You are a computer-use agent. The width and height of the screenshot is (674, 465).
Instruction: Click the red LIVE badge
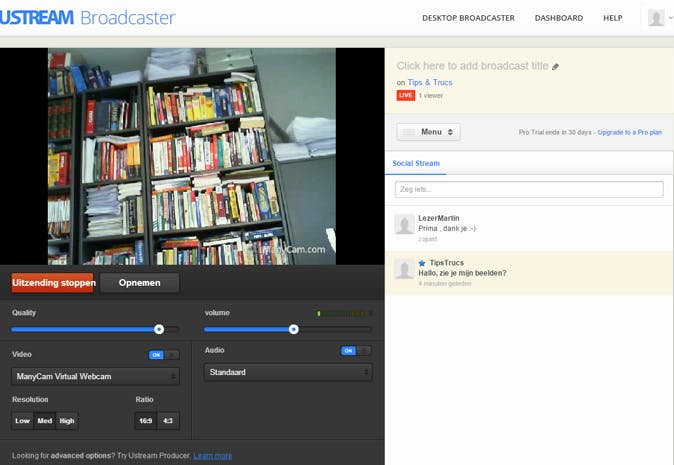405,96
